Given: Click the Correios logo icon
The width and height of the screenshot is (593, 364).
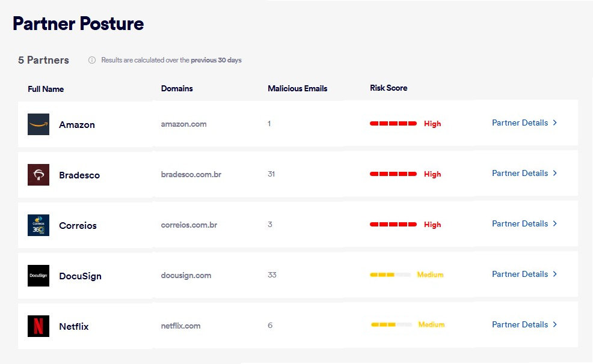Looking at the screenshot, I should pos(38,225).
